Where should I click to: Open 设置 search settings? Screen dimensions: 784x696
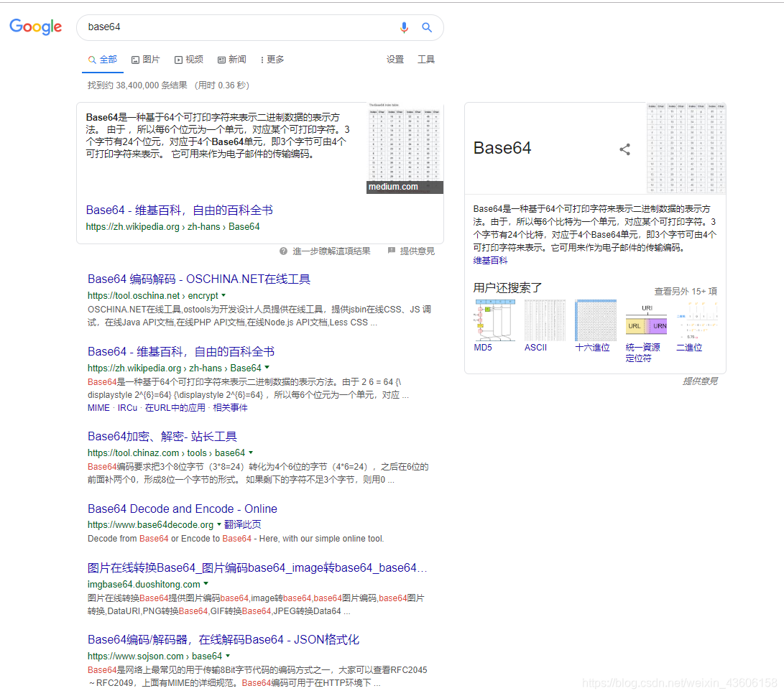(395, 60)
